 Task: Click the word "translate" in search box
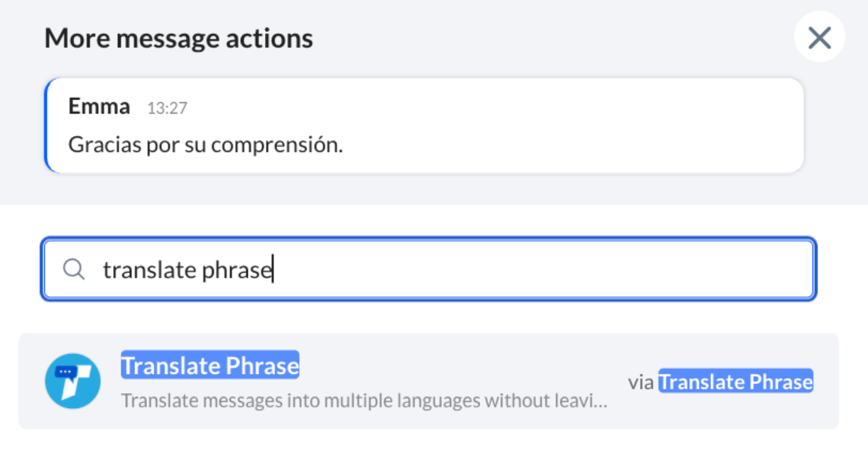click(150, 270)
